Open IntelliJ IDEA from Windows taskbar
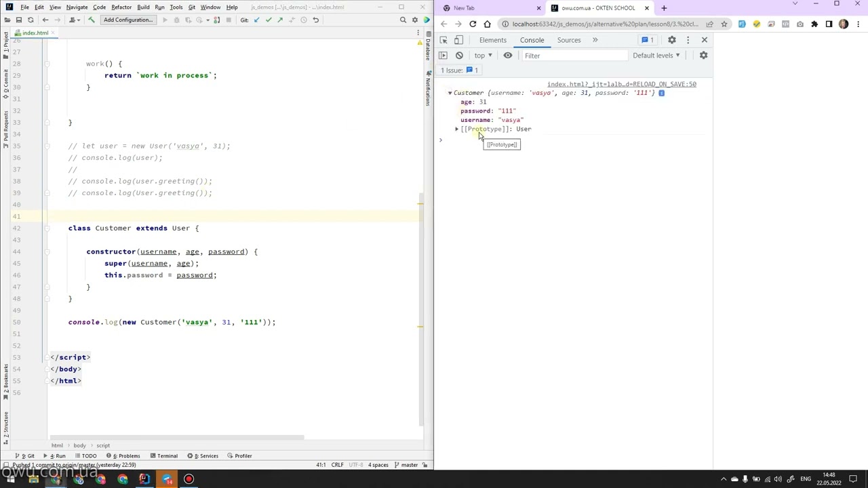This screenshot has height=488, width=868. pos(144,479)
